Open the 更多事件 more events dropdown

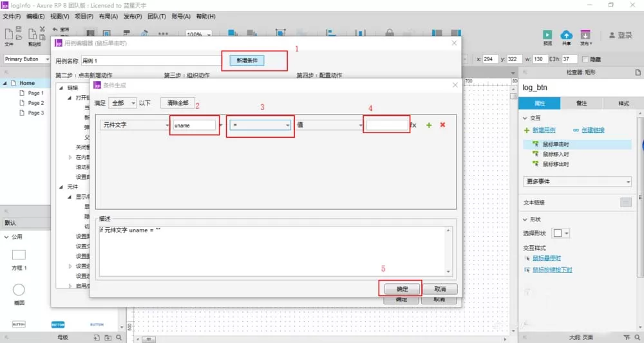(577, 181)
